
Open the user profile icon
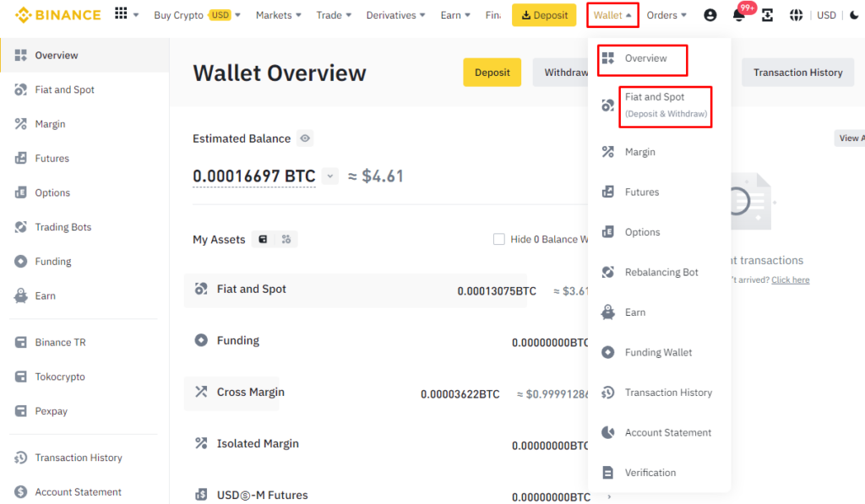(710, 15)
